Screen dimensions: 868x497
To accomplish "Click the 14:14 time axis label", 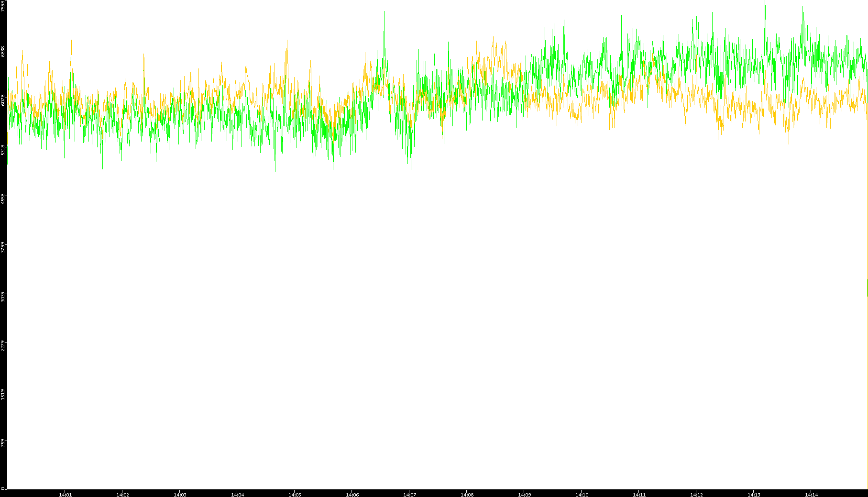I will click(x=811, y=495).
